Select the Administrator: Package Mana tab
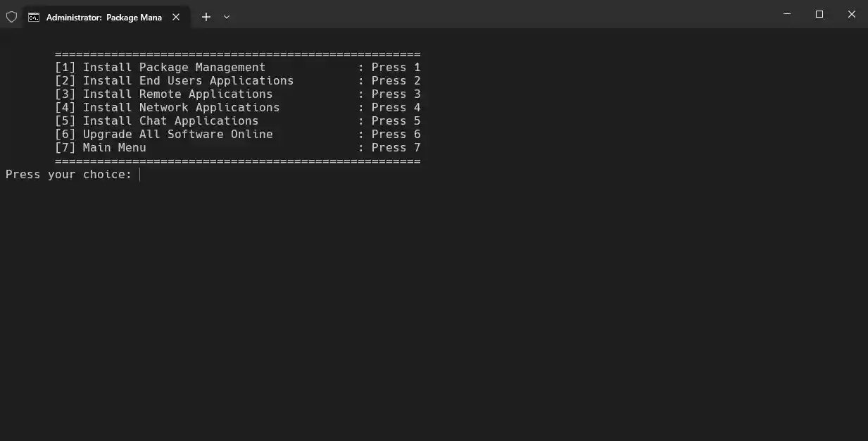 point(106,17)
